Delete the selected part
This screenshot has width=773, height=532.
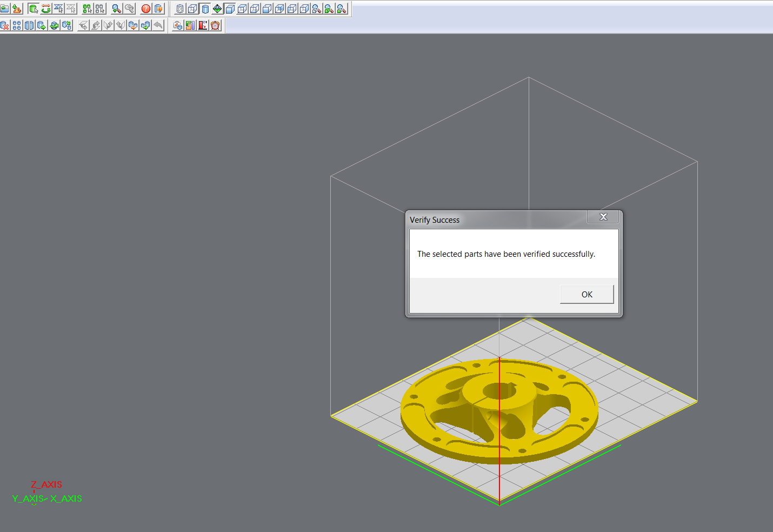pos(4,25)
